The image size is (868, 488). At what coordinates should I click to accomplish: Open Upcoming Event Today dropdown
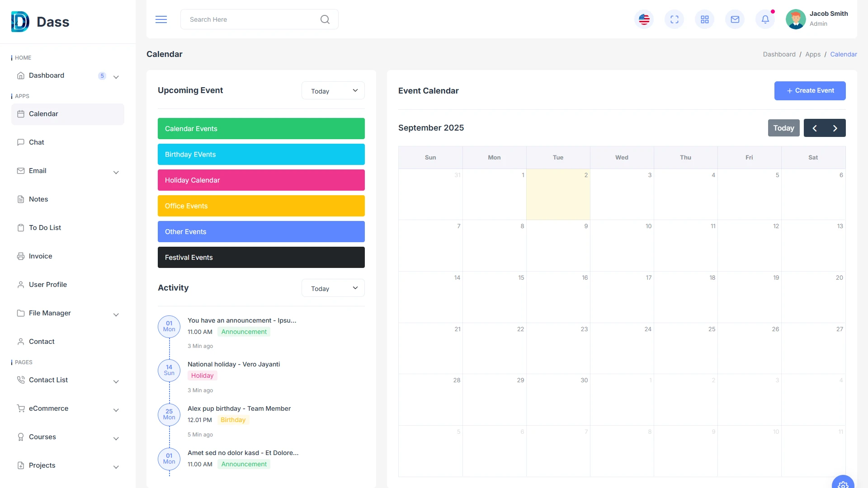(333, 91)
